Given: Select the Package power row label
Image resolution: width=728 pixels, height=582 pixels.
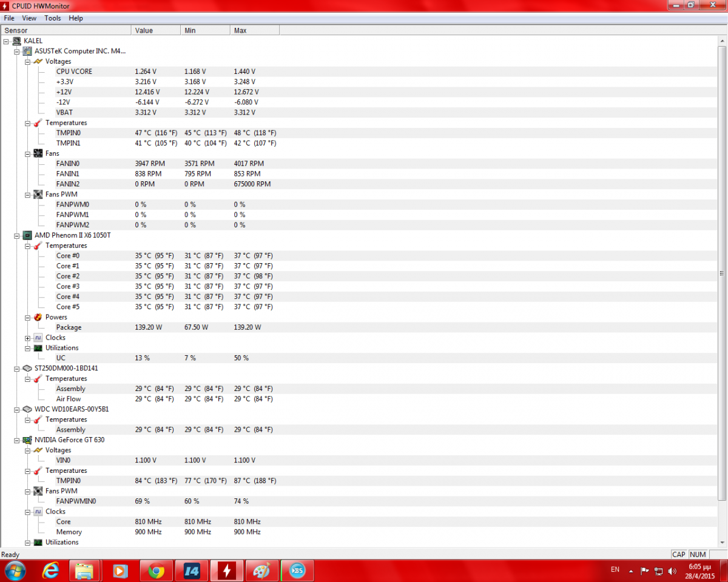Looking at the screenshot, I should tap(69, 327).
